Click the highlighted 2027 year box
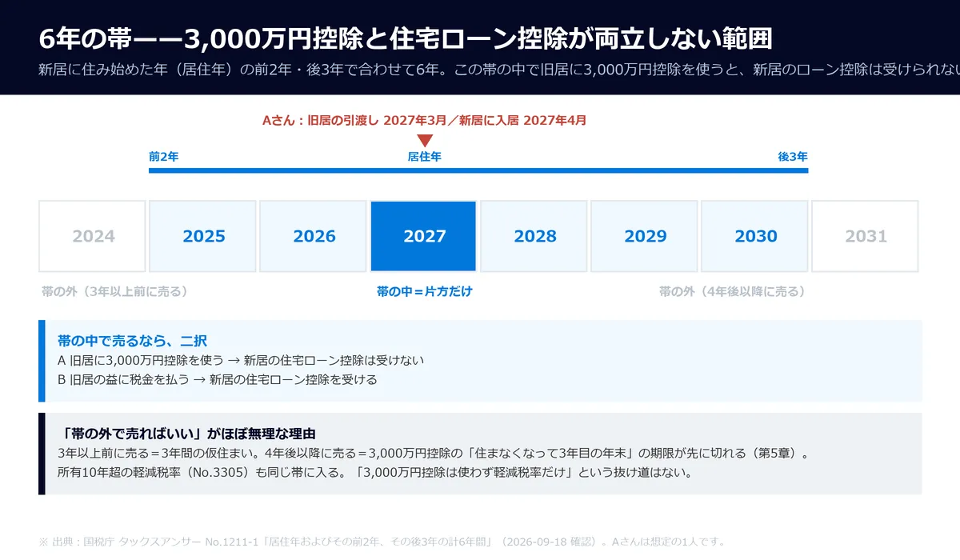The width and height of the screenshot is (960, 560). pos(424,236)
